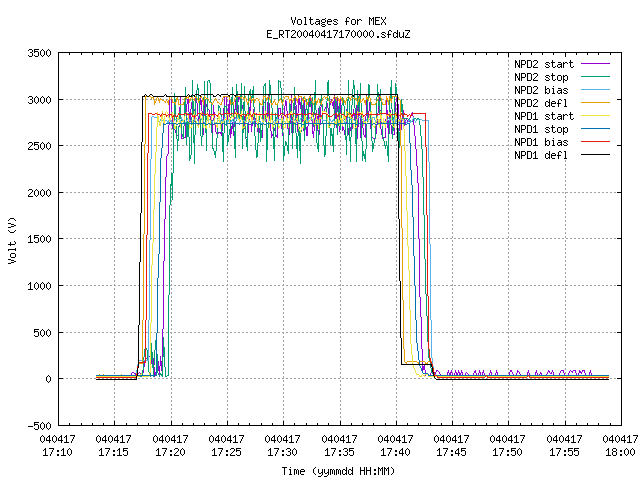Click the y-axis value 1500
The width and height of the screenshot is (640, 480).
[x=40, y=239]
